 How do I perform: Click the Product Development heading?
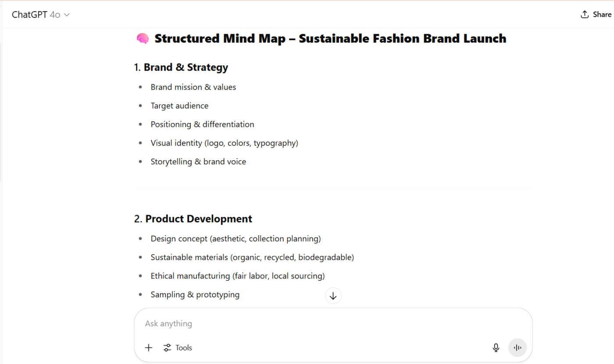tap(198, 219)
